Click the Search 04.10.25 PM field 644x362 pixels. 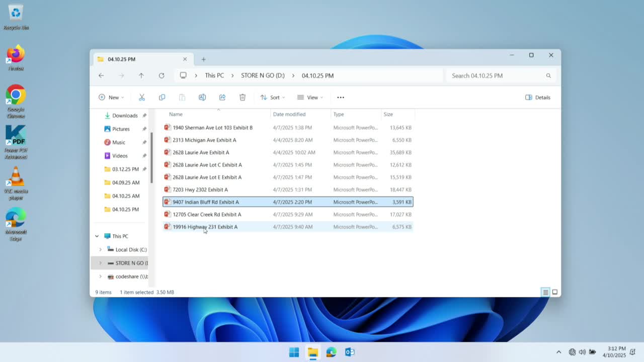click(496, 75)
